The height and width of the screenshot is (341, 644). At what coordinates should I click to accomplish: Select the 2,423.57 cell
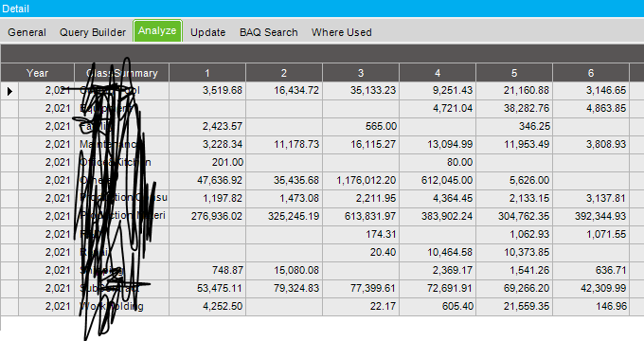207,127
